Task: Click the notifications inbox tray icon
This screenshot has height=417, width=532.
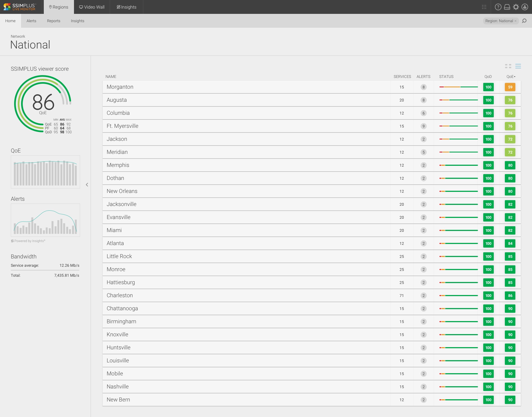Action: 507,7
